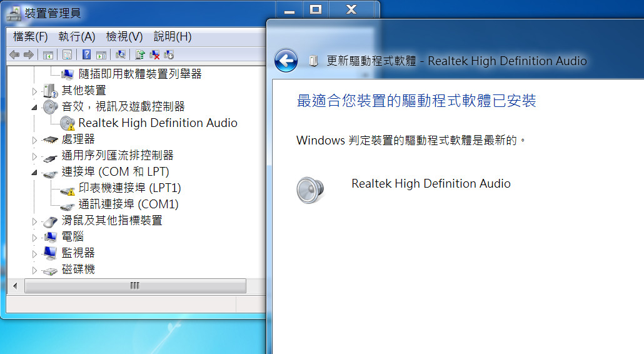Image resolution: width=644 pixels, height=354 pixels.
Task: Click the wizard title 更新驅動程式軟體 text
Action: tap(371, 61)
